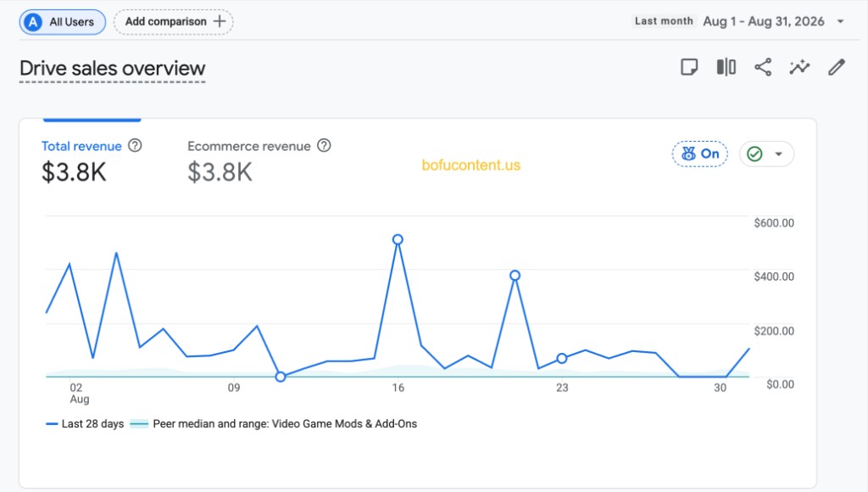Click the zero revenue data point near Aug 11

tap(281, 377)
